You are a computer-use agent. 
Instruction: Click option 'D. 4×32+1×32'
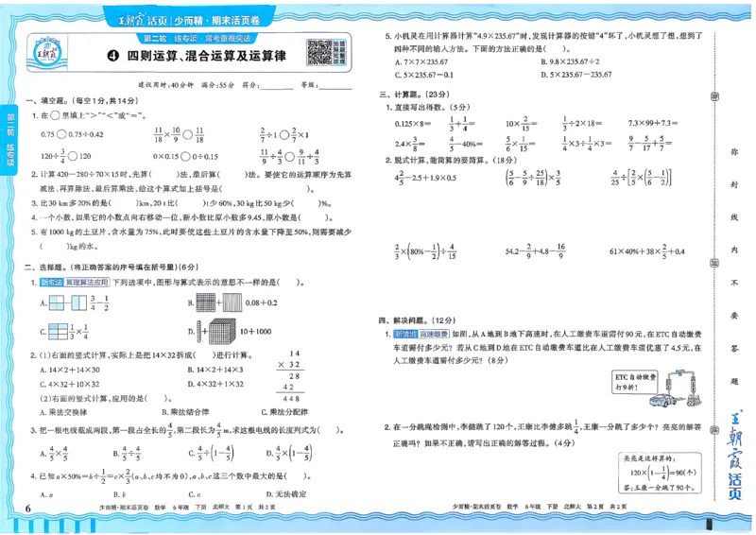215,385
